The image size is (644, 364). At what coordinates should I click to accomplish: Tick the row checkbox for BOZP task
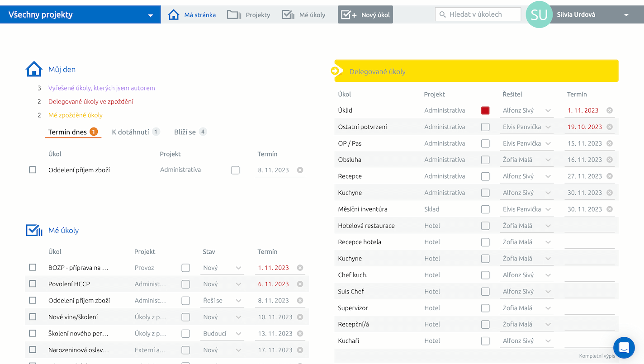pos(33,267)
